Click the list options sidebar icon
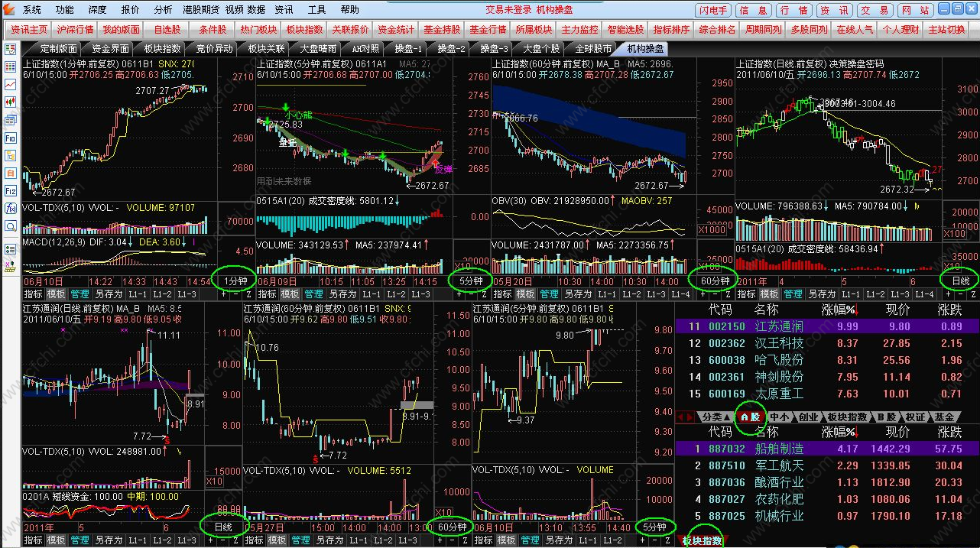The image size is (980, 548). pyautogui.click(x=11, y=249)
